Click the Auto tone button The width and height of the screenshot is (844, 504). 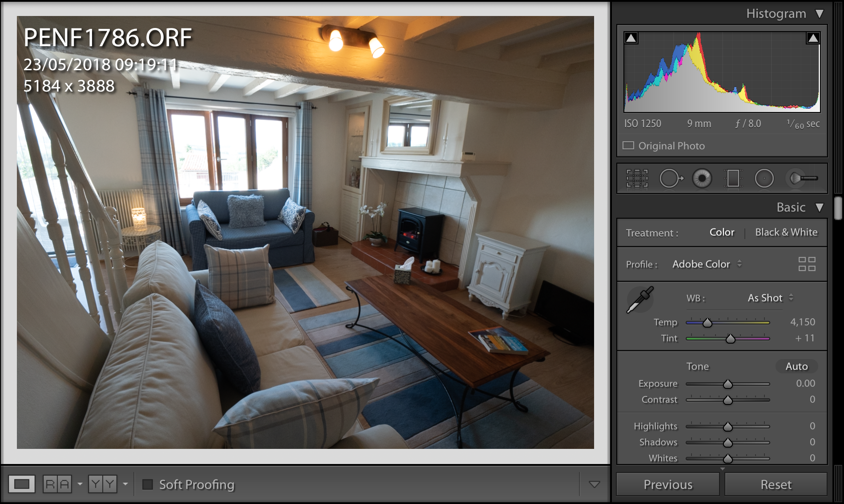(x=796, y=366)
